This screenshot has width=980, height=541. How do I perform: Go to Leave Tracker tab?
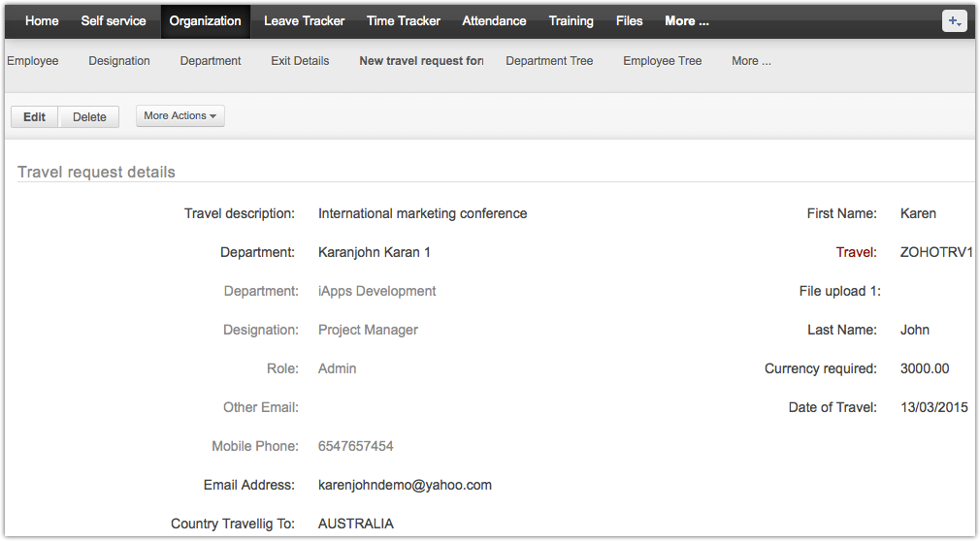click(x=304, y=21)
